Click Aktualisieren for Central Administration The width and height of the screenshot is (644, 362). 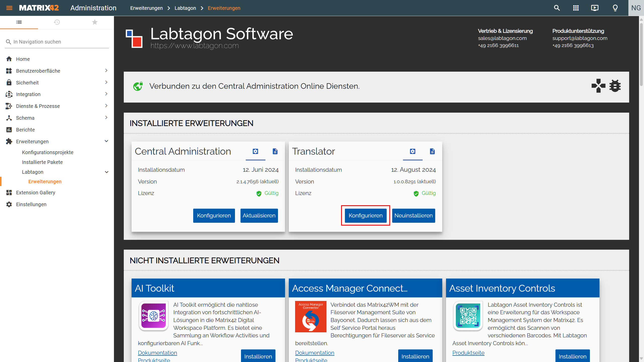(x=259, y=216)
